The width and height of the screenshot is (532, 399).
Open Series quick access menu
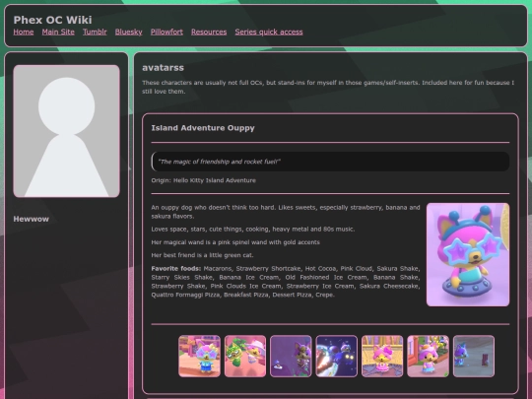[x=269, y=32]
